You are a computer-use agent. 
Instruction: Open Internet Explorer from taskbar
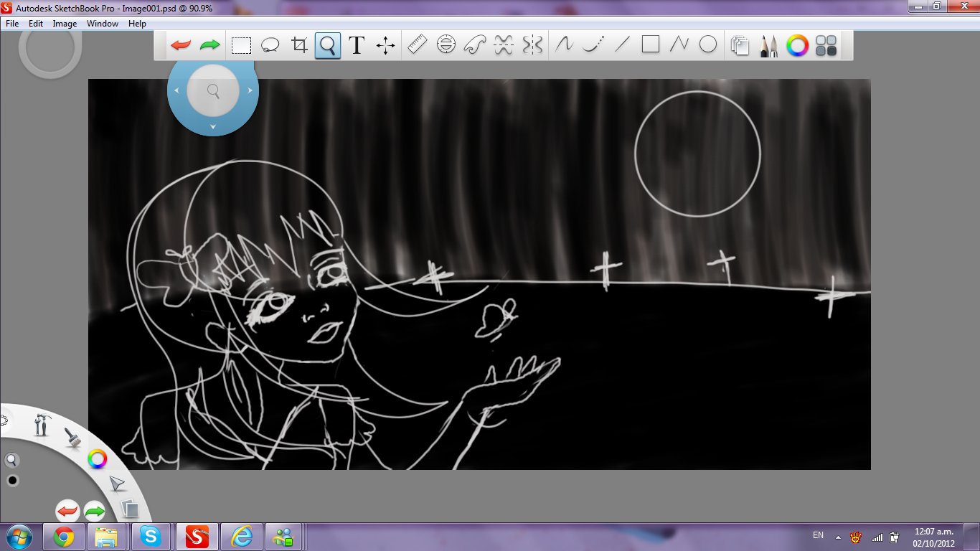pos(241,537)
